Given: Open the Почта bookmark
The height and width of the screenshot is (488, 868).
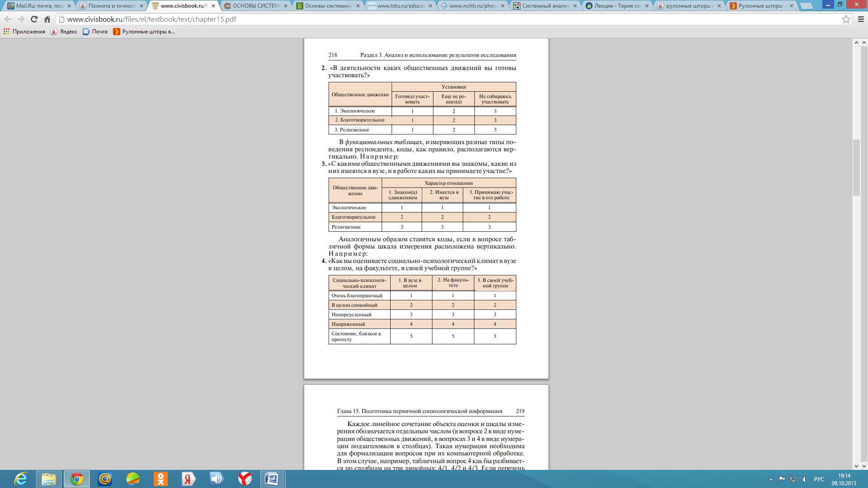Looking at the screenshot, I should coord(95,32).
